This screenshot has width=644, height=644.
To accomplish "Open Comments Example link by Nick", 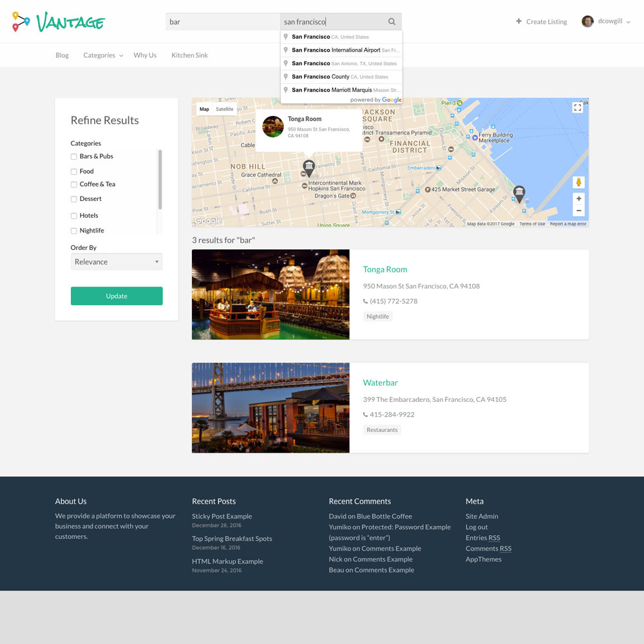I will (x=383, y=559).
